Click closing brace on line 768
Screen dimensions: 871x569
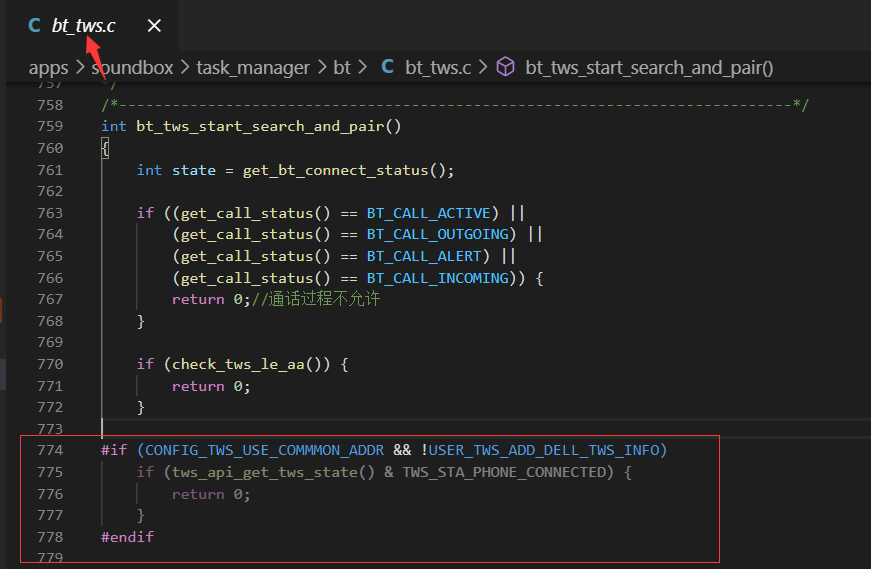point(141,321)
